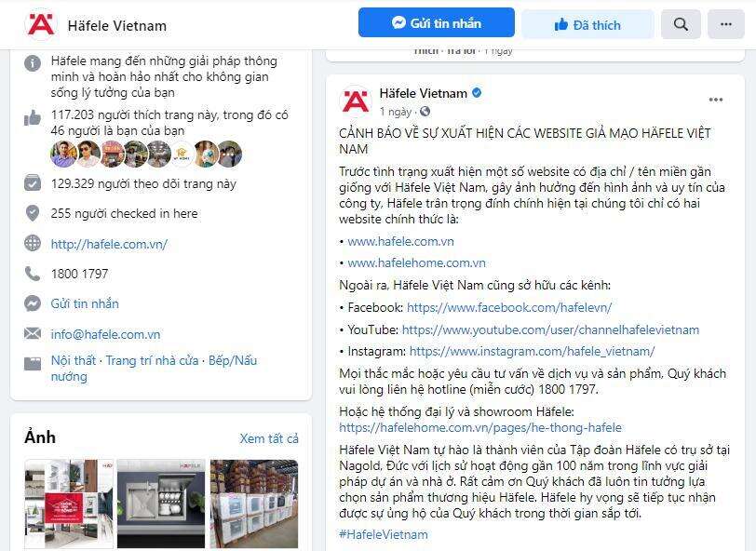Click the post's Häfele Vietnam profile avatar
Image resolution: width=756 pixels, height=551 pixels.
(356, 101)
